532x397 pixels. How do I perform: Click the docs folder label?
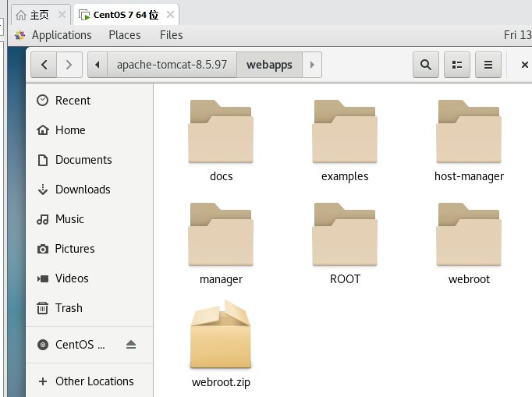pyautogui.click(x=222, y=176)
